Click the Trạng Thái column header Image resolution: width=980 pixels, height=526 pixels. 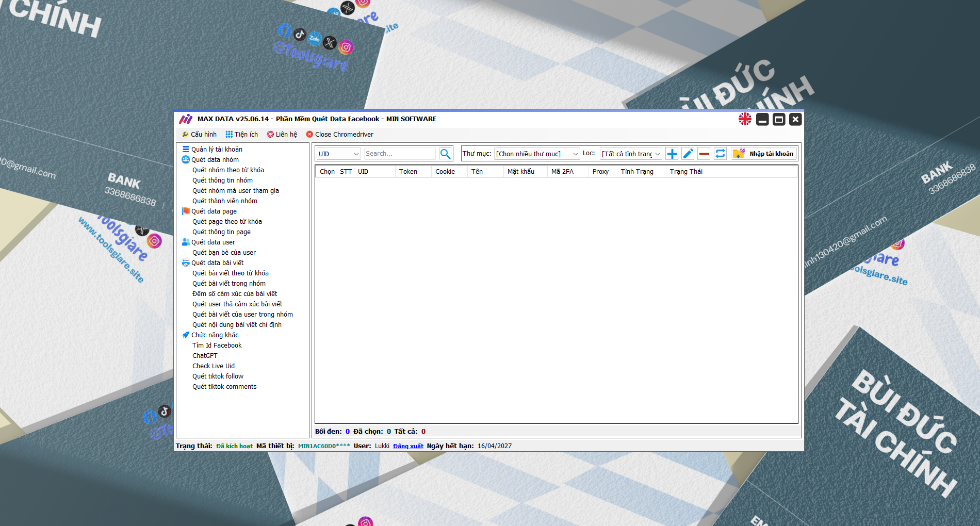click(731, 171)
